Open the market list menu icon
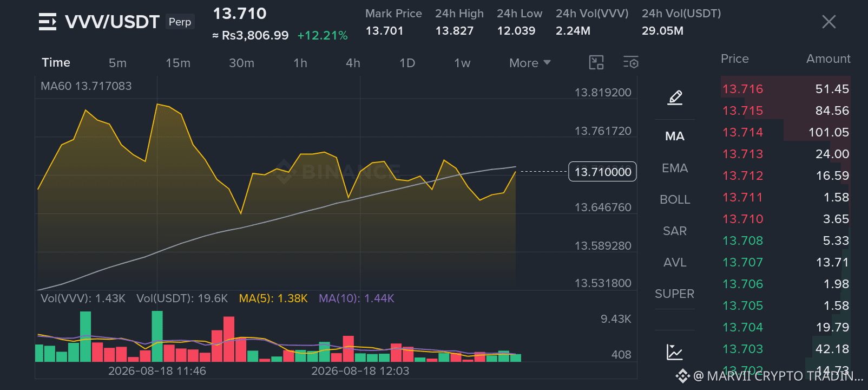The image size is (868, 390). (48, 22)
